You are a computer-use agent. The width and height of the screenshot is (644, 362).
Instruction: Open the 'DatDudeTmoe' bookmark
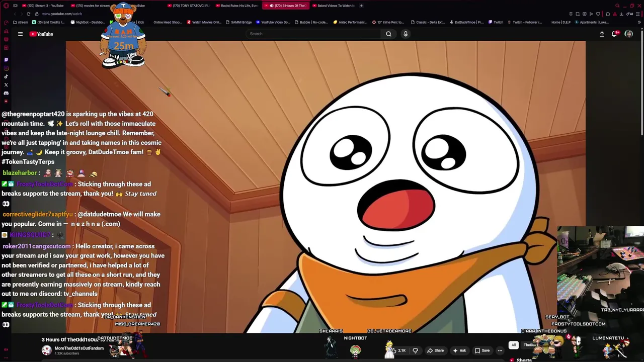coord(466,22)
